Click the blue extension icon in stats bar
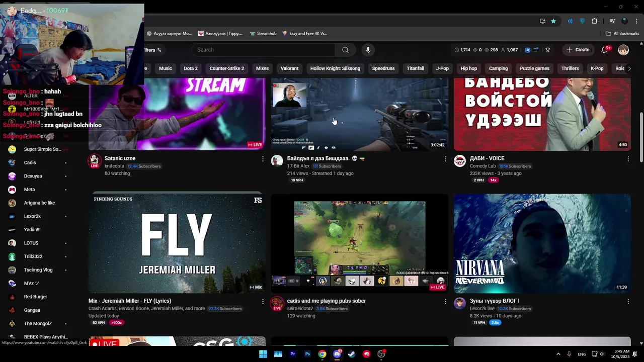644x362 pixels. (527, 50)
